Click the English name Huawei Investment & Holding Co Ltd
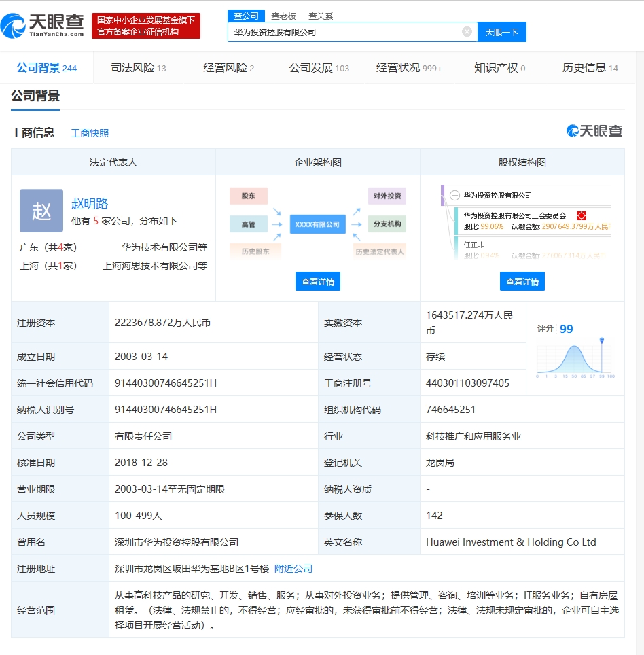The image size is (644, 655). point(511,542)
